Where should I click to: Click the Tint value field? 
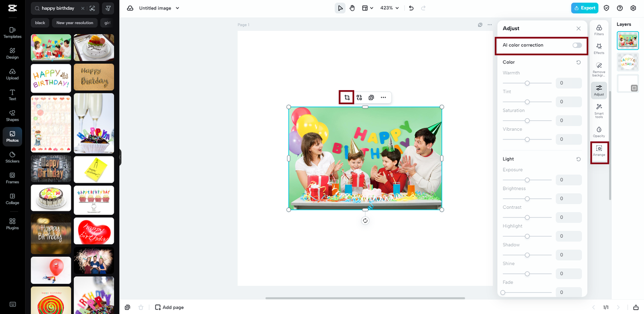pos(569,102)
